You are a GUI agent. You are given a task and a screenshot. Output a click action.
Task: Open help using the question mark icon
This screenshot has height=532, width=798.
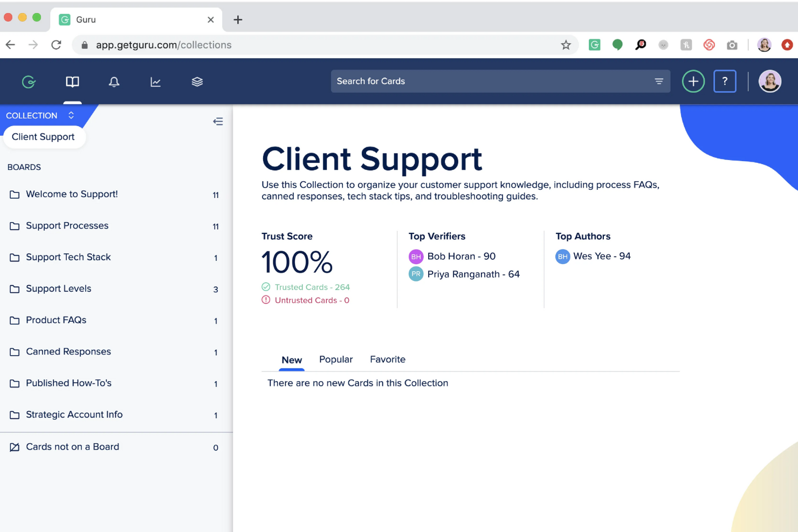click(725, 81)
